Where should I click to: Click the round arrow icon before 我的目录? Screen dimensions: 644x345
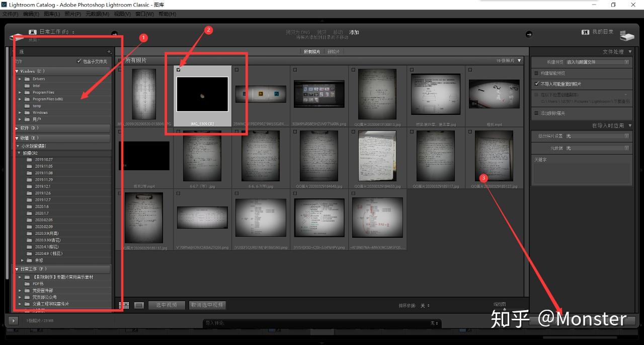pos(529,34)
